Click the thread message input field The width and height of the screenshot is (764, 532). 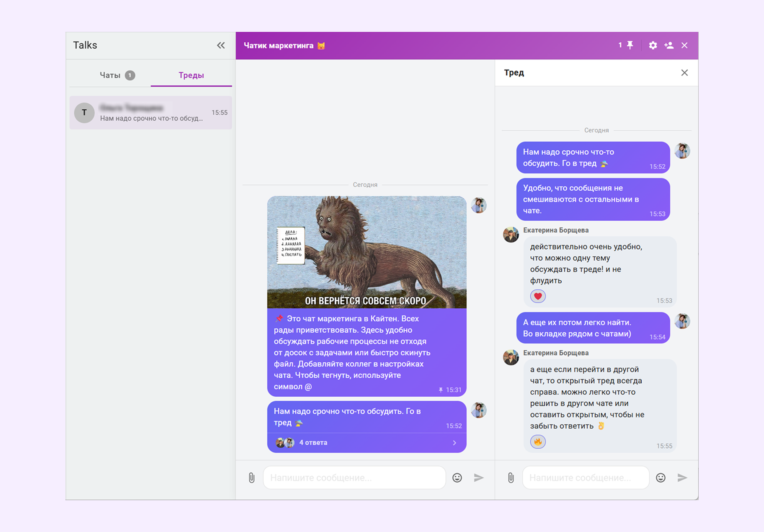[x=586, y=478]
